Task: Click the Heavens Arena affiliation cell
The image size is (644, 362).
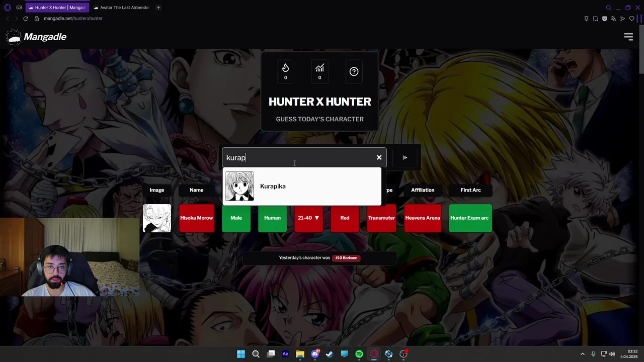Action: (423, 218)
